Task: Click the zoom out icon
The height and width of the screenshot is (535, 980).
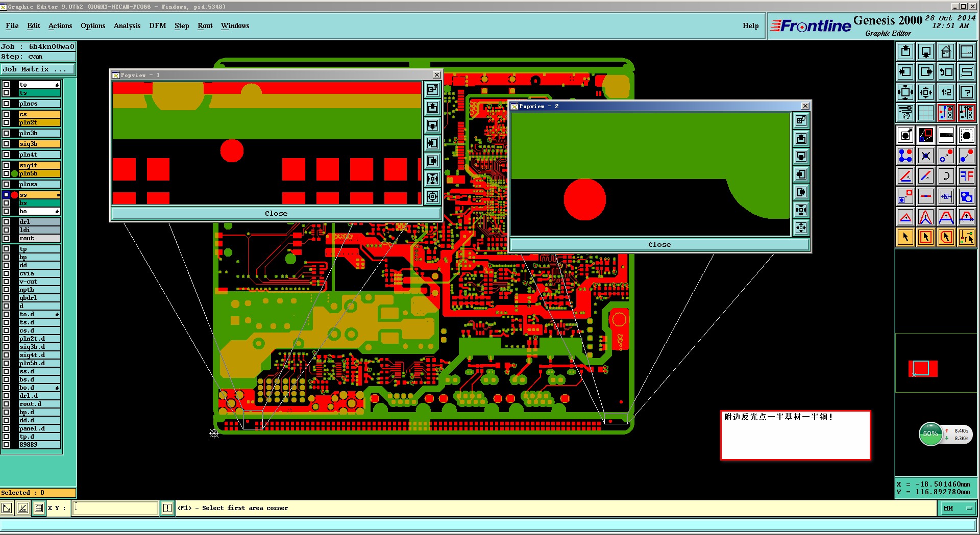Action: [926, 92]
